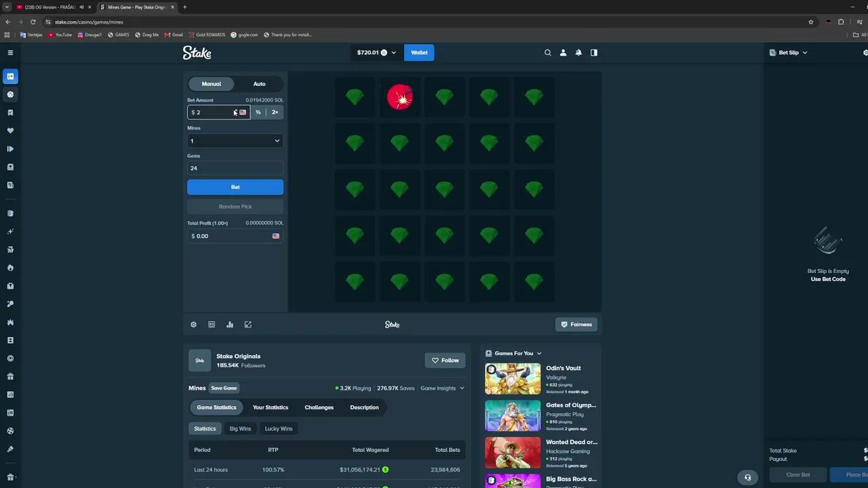Screen dimensions: 868x488
Task: Open the Chrome apps grid icon in bookmarks bar
Action: (x=7, y=35)
